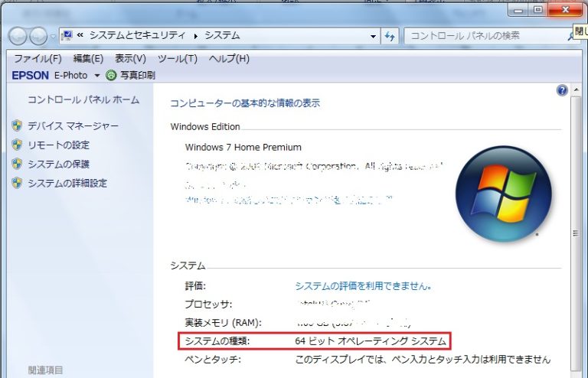The height and width of the screenshot is (378, 588).
Task: Click the 写真印刷 toolbar button label
Action: (x=138, y=75)
